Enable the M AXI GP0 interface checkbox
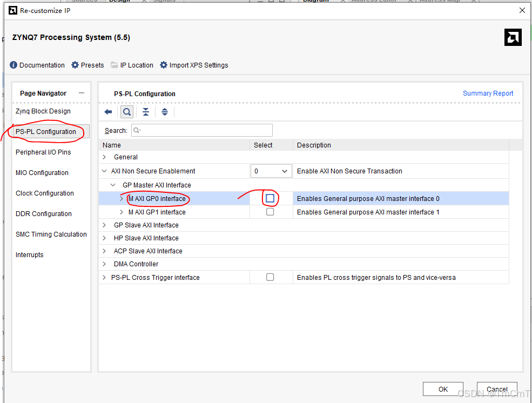Image resolution: width=532 pixels, height=403 pixels. click(270, 198)
